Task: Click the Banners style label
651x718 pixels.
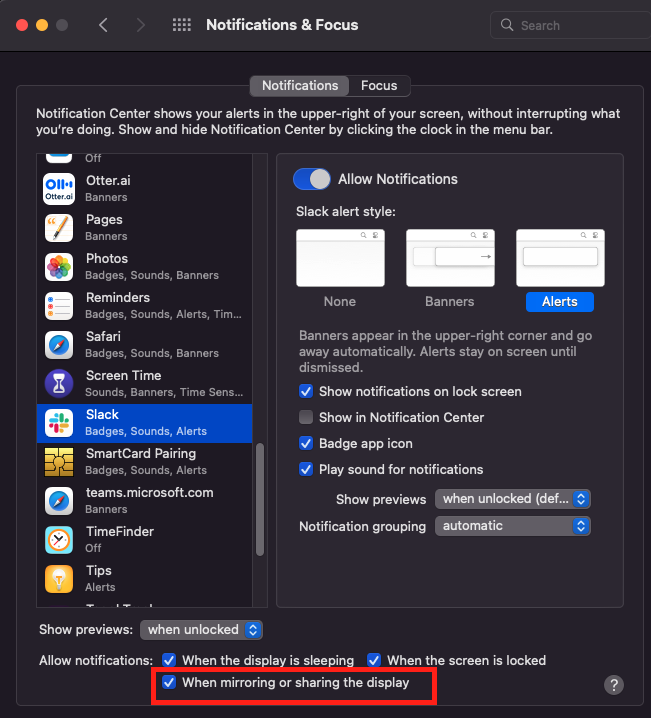Action: pyautogui.click(x=450, y=301)
